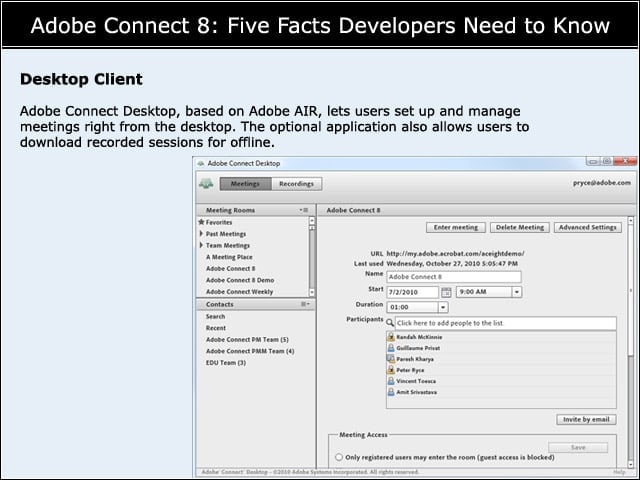The image size is (640, 480).
Task: Open the Meeting Rooms panel options menu icon
Action: [x=304, y=210]
